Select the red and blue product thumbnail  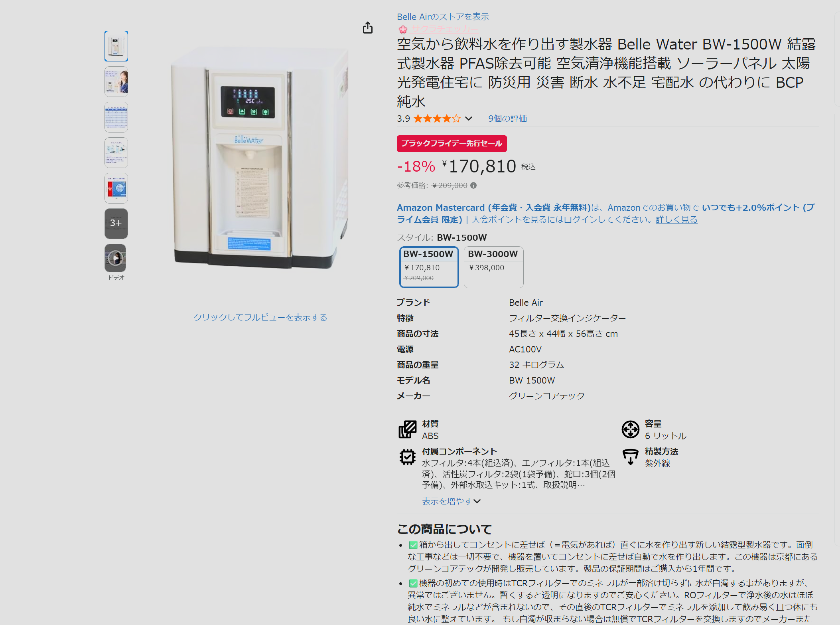point(116,188)
